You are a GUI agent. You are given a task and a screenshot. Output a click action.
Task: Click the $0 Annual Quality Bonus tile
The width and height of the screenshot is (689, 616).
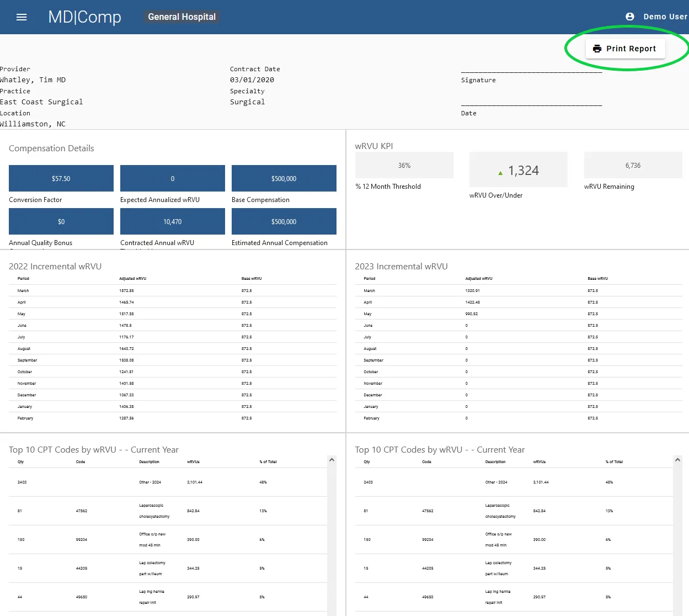pyautogui.click(x=61, y=221)
